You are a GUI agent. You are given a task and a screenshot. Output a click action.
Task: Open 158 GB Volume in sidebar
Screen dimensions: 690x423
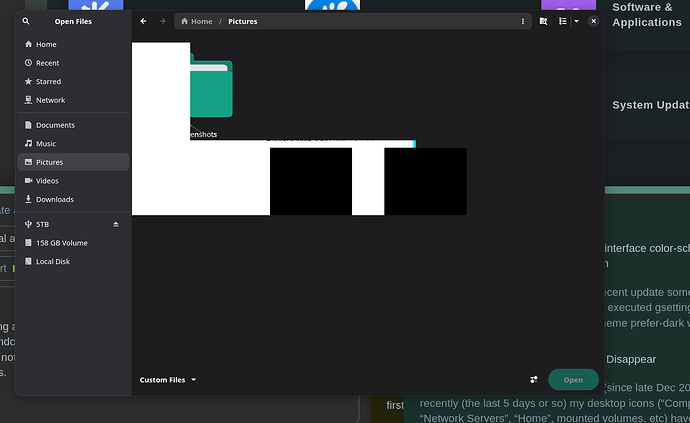pyautogui.click(x=73, y=243)
